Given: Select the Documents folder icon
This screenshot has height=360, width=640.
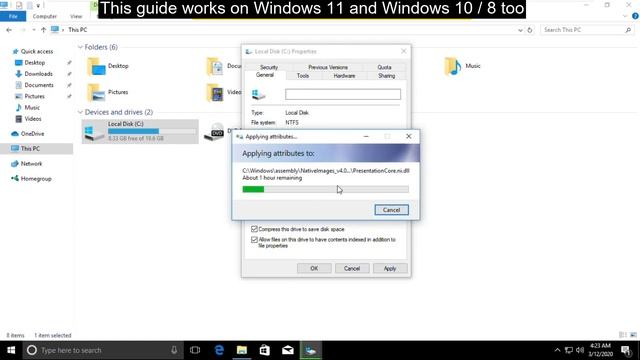Looking at the screenshot, I should 215,67.
